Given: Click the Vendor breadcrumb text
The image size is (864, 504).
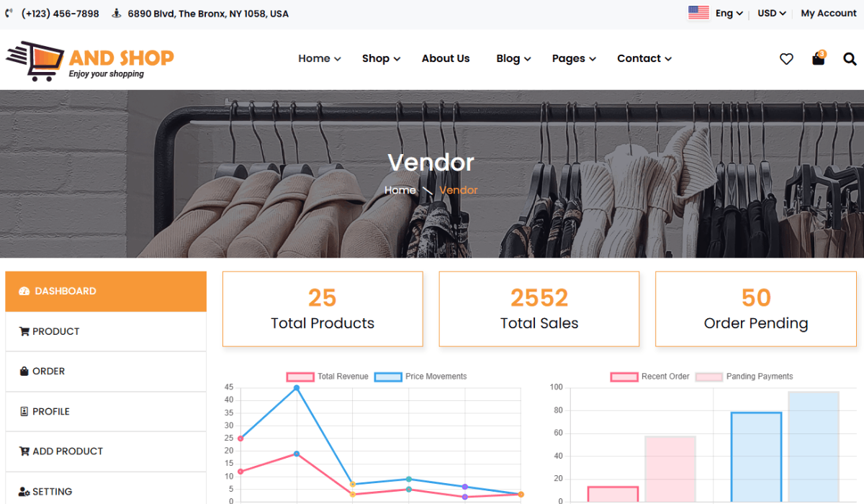Looking at the screenshot, I should tap(459, 190).
